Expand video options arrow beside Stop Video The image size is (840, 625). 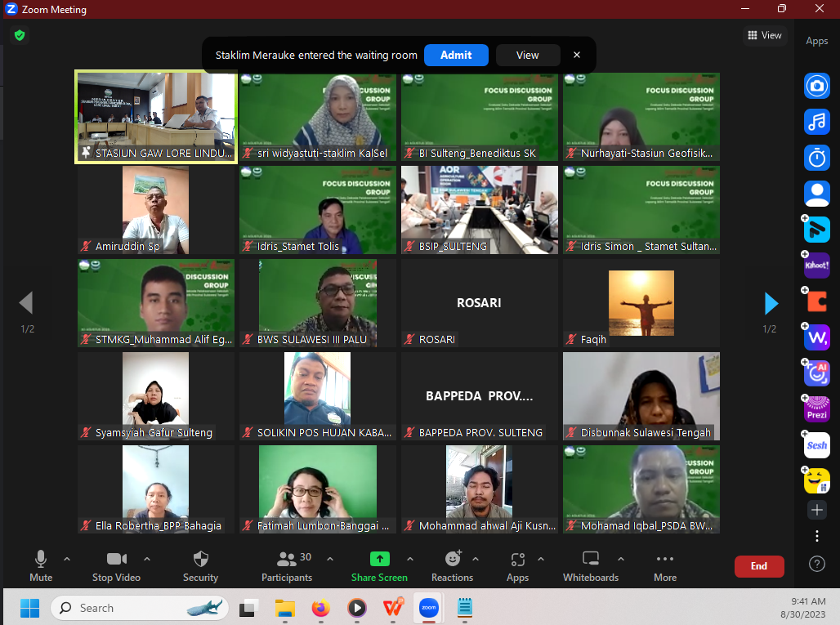point(147,560)
